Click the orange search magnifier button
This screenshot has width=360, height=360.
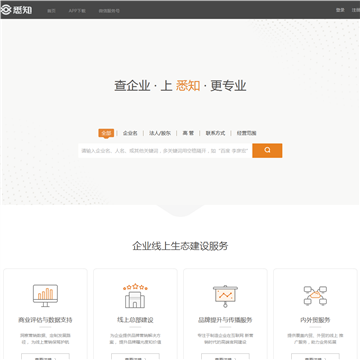(267, 151)
